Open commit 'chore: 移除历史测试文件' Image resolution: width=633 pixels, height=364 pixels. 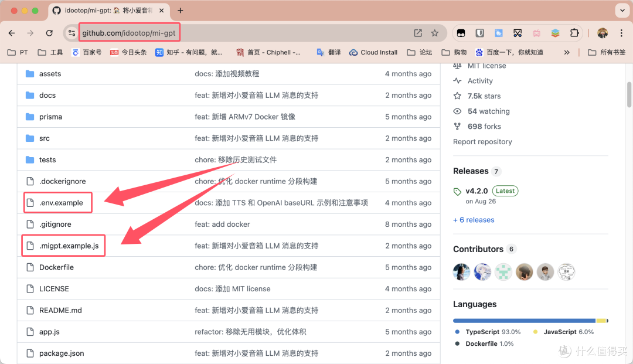pyautogui.click(x=236, y=160)
